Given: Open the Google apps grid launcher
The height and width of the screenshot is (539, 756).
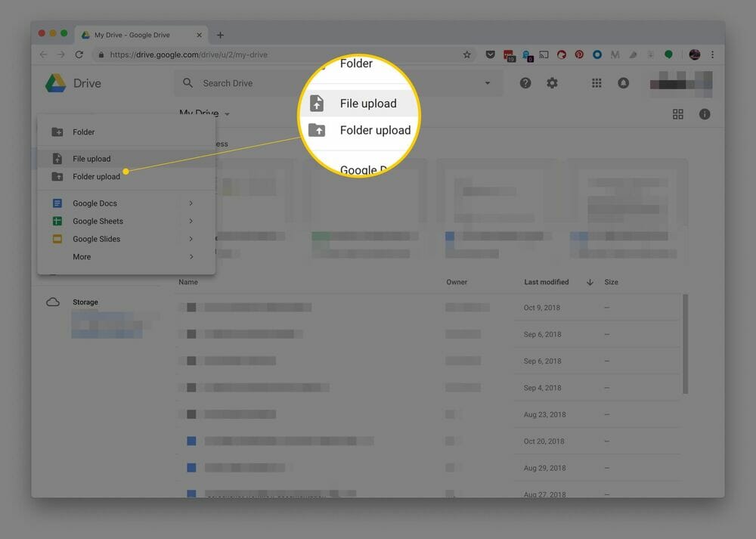Looking at the screenshot, I should click(596, 82).
